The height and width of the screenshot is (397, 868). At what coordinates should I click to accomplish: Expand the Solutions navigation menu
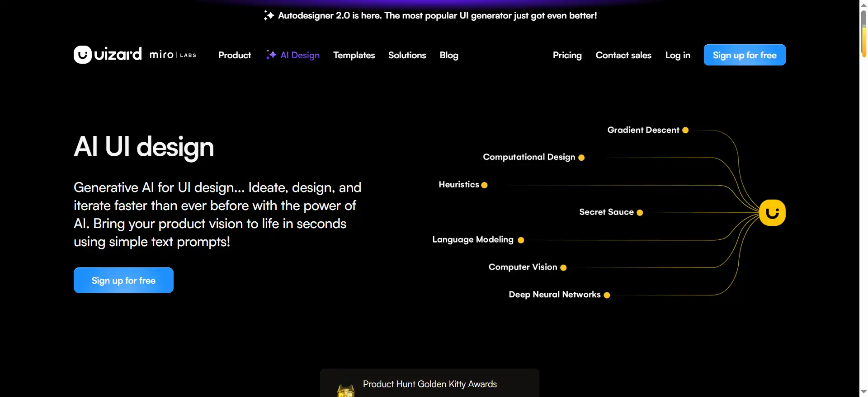[407, 55]
